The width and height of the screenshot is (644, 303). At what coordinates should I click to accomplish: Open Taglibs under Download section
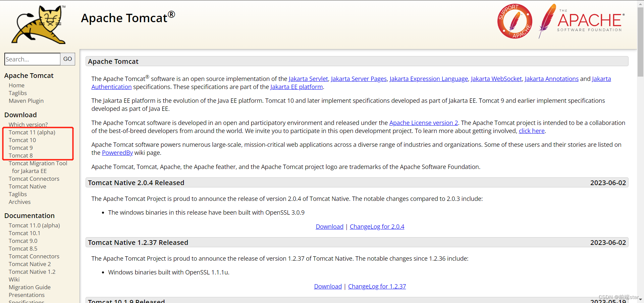pyautogui.click(x=18, y=194)
